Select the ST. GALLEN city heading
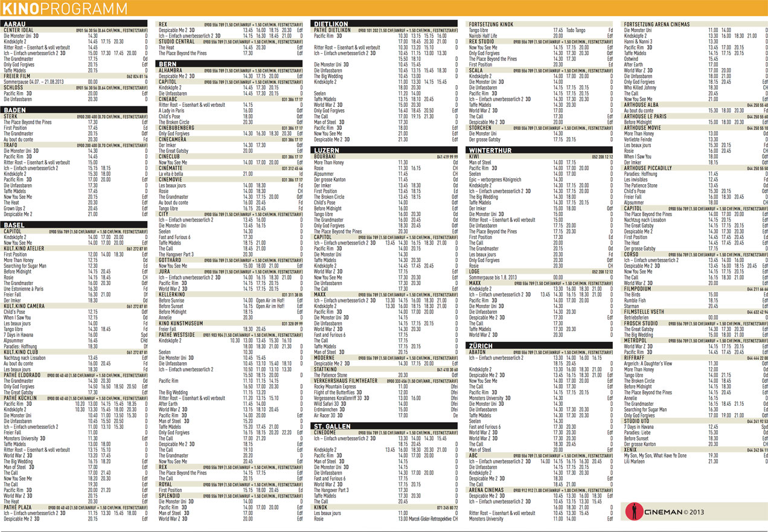The width and height of the screenshot is (768, 532). [x=332, y=426]
